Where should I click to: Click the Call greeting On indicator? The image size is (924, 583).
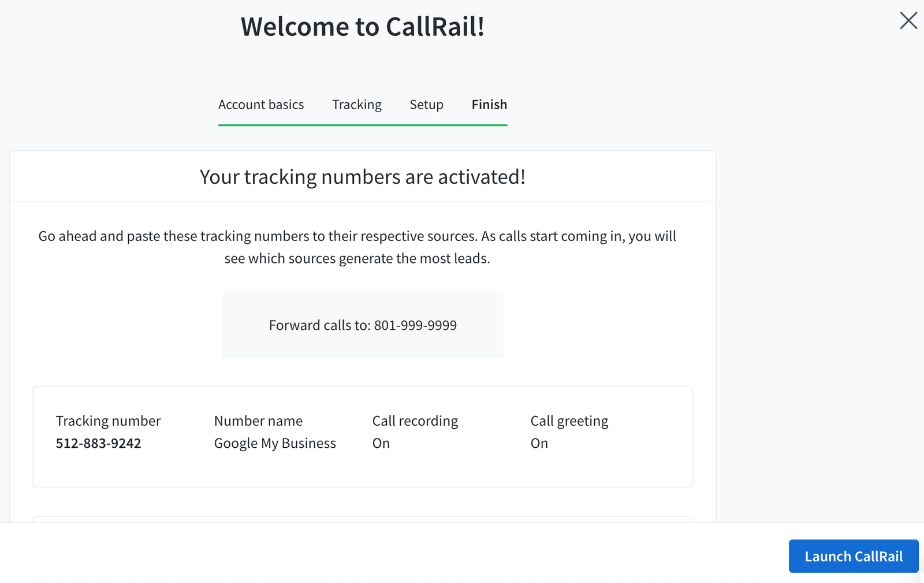(539, 443)
